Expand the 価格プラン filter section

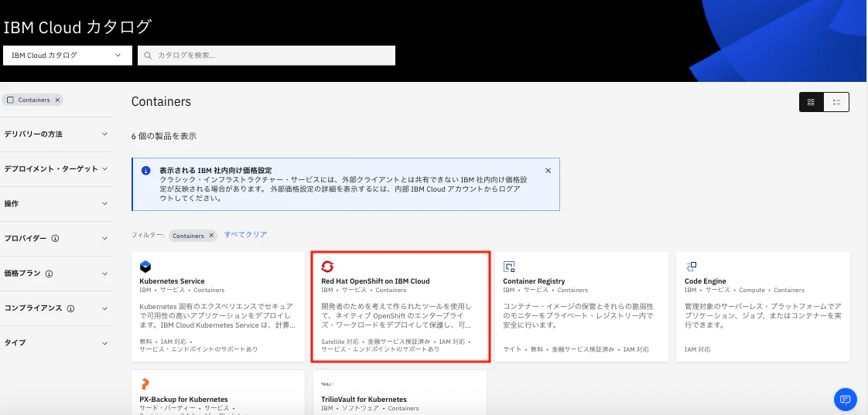[x=56, y=274]
